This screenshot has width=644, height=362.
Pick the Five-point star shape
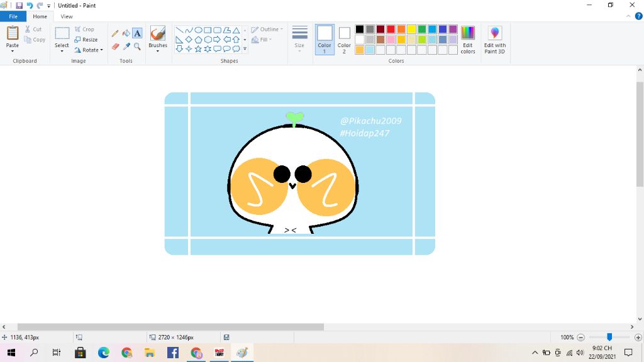[198, 49]
